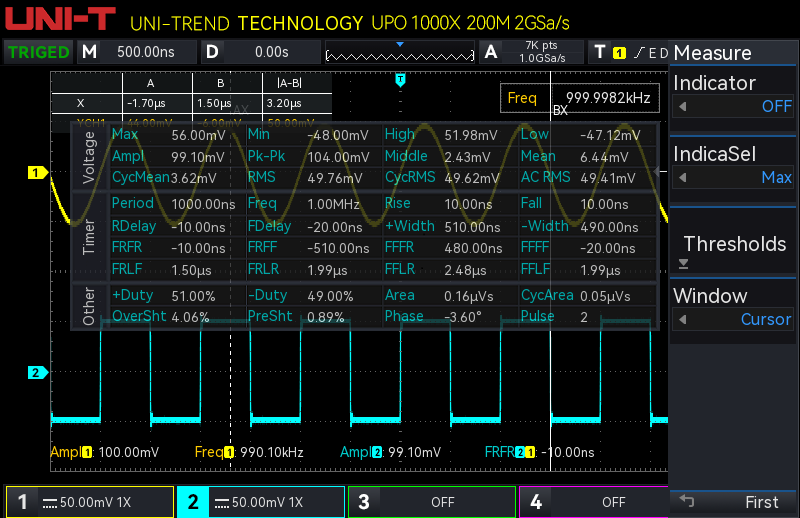Enable channel 3 currently OFF
This screenshot has width=800, height=518.
pos(431,502)
